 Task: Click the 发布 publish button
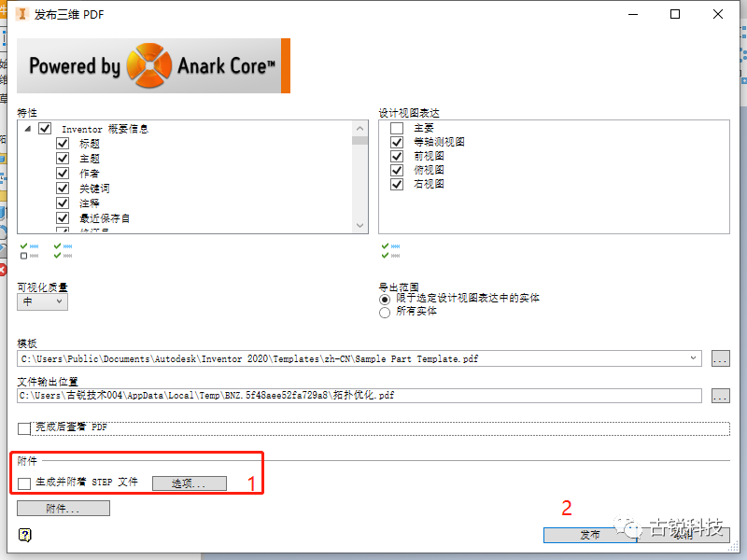point(590,535)
